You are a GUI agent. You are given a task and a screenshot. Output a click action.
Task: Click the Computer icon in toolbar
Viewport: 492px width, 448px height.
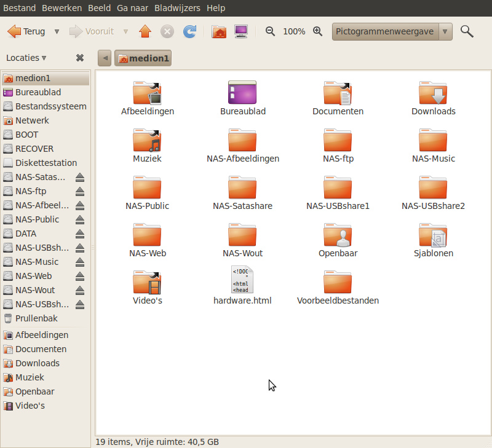241,31
